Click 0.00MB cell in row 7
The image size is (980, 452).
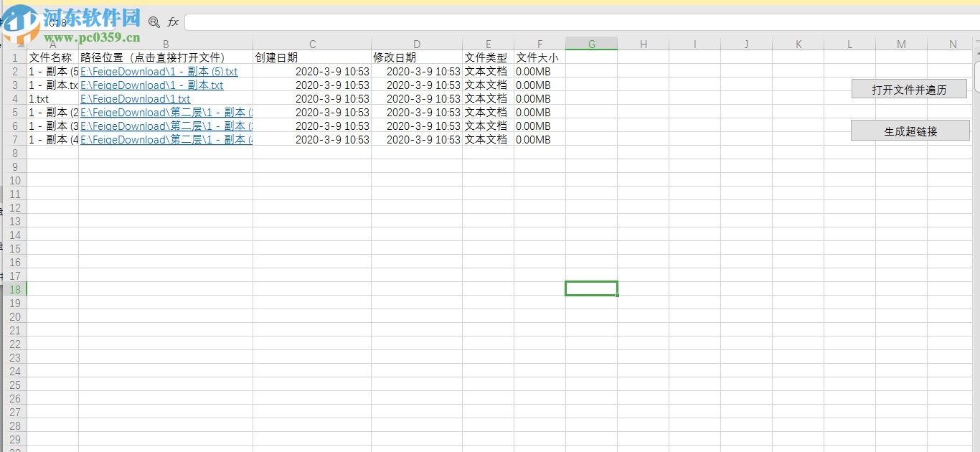tap(540, 140)
